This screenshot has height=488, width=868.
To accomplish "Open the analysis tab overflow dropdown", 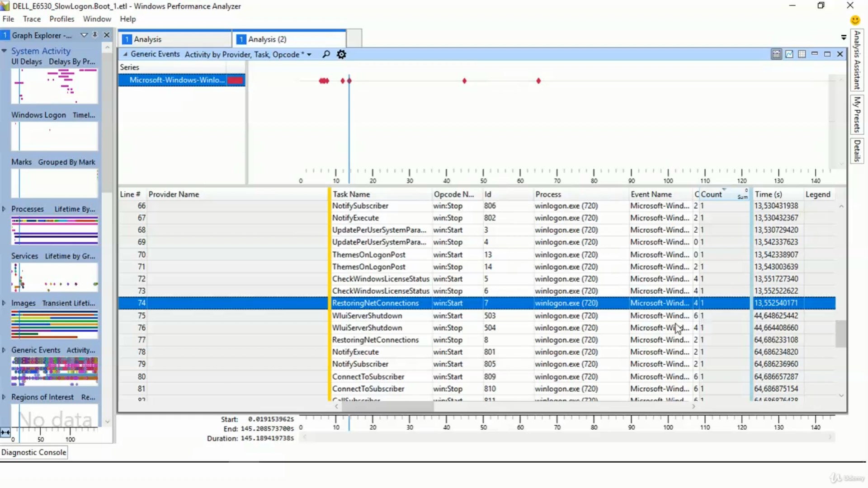I will coord(844,37).
